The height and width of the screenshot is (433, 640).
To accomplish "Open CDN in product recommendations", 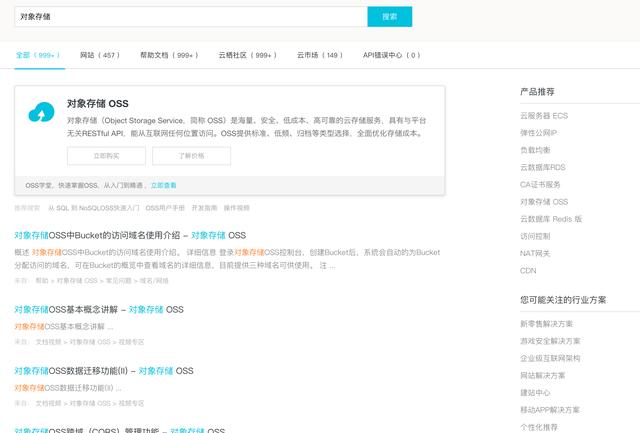I will coord(528,271).
